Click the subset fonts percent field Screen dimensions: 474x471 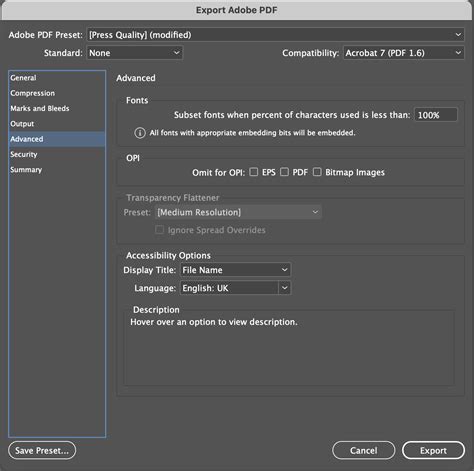(x=436, y=115)
